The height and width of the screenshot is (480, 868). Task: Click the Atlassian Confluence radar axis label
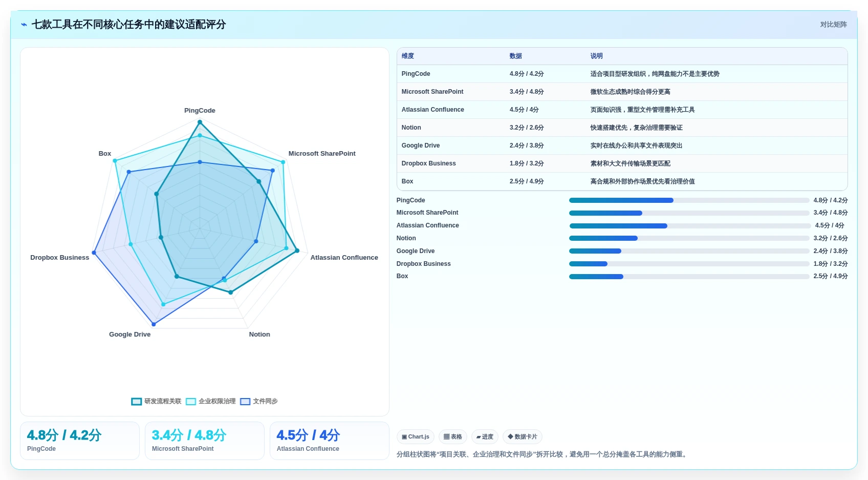(x=344, y=258)
